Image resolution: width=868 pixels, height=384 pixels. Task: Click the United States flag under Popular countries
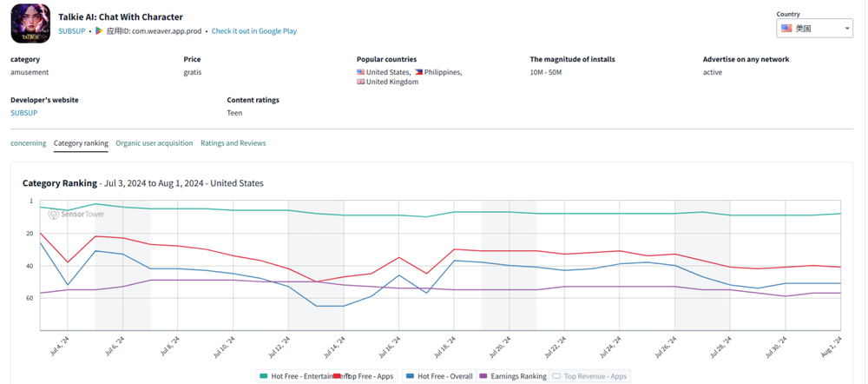(x=360, y=72)
